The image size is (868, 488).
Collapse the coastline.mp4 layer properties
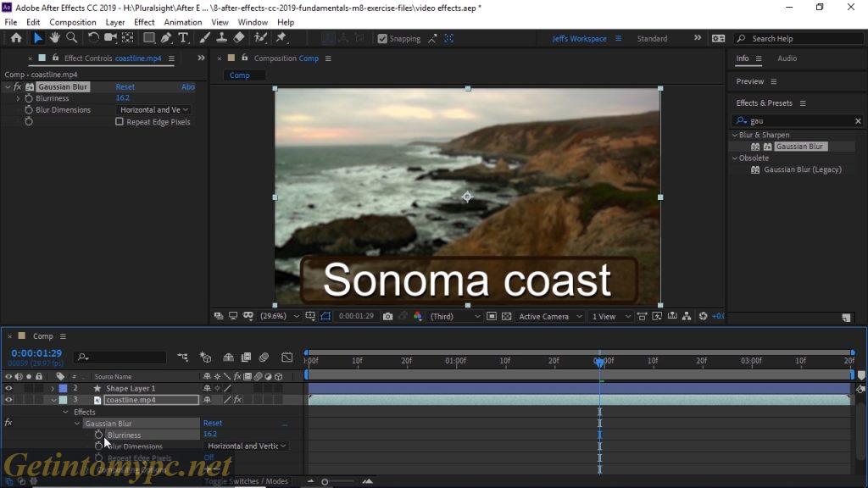pyautogui.click(x=53, y=400)
